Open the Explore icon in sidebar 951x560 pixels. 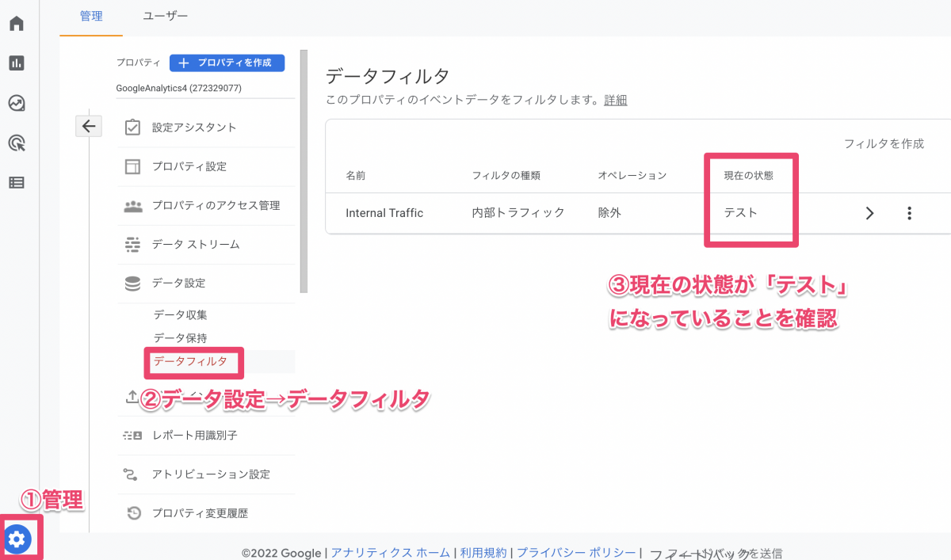pos(16,103)
